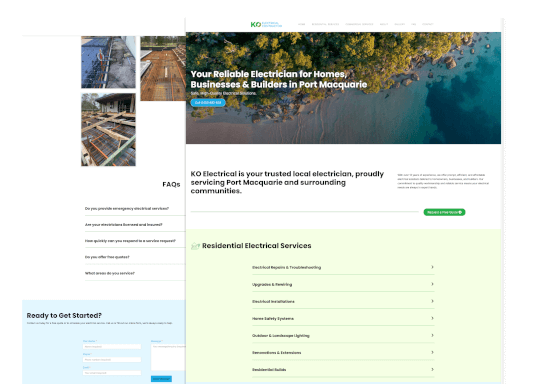Expand FAQ 'Do you offer free quotes?'
Screen dimensions: 538x384
click(135, 257)
